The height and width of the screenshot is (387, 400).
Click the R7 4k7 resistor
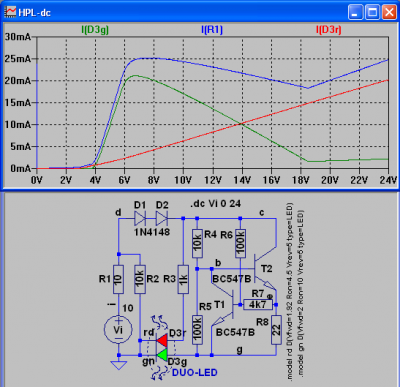258,304
